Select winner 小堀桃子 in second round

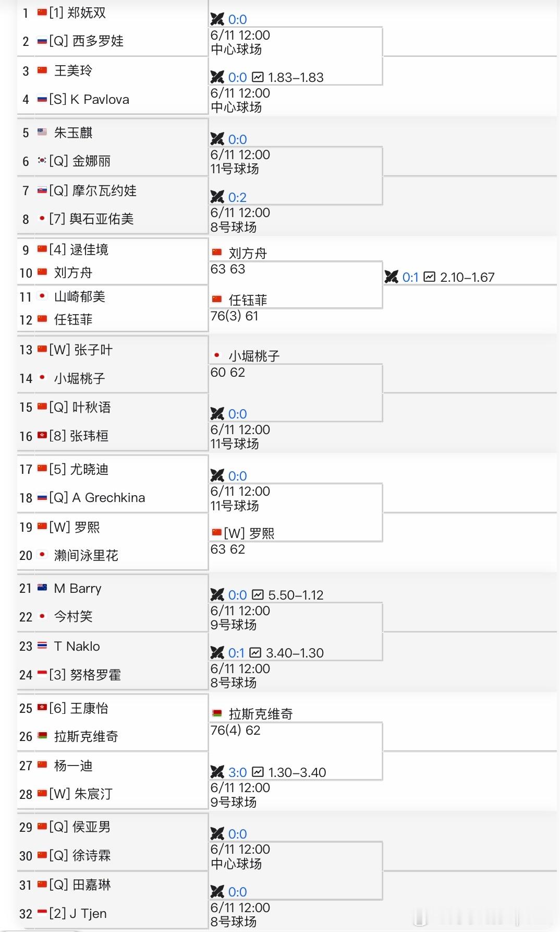click(x=254, y=356)
